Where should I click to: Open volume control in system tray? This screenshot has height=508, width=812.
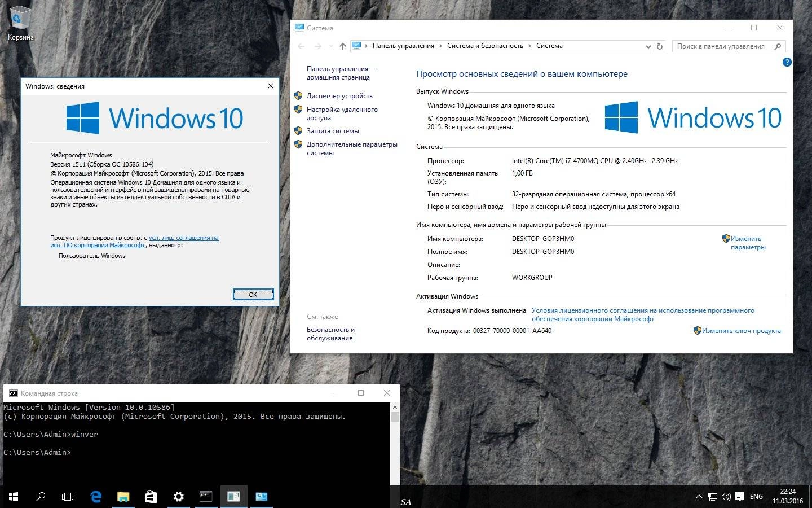point(726,497)
